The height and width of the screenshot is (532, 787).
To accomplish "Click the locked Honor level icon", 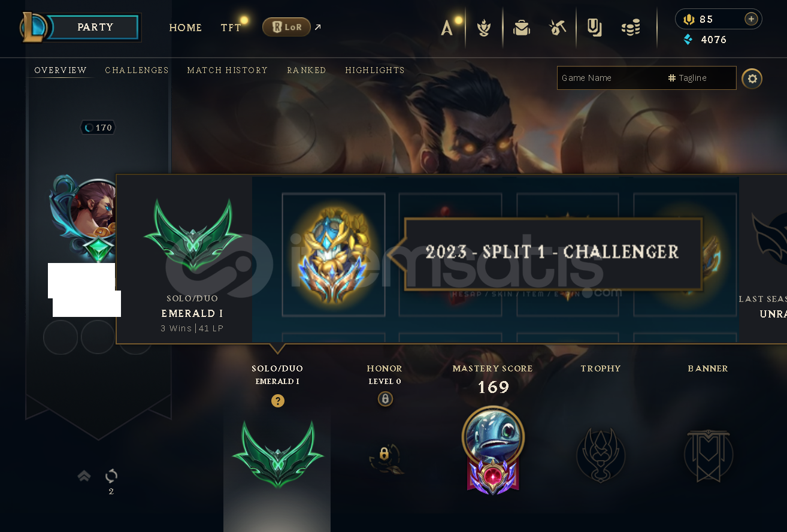I will click(x=385, y=398).
